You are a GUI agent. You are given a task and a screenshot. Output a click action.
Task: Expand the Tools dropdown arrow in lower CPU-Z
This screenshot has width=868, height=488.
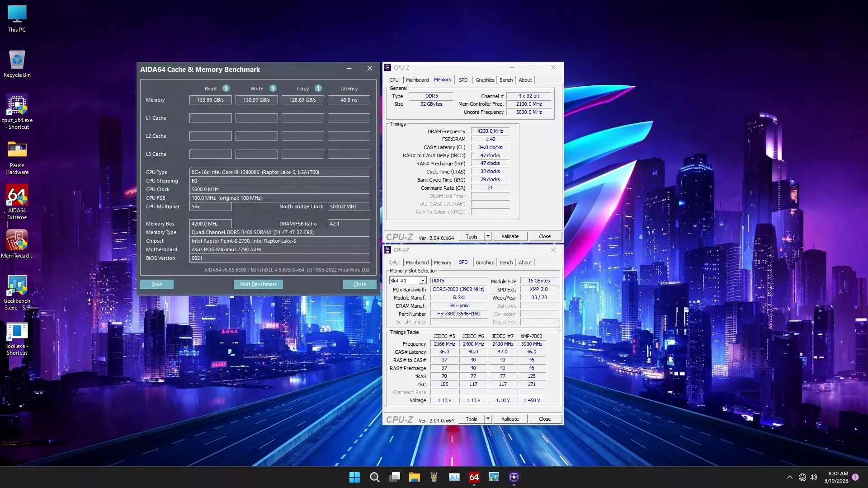click(x=488, y=419)
